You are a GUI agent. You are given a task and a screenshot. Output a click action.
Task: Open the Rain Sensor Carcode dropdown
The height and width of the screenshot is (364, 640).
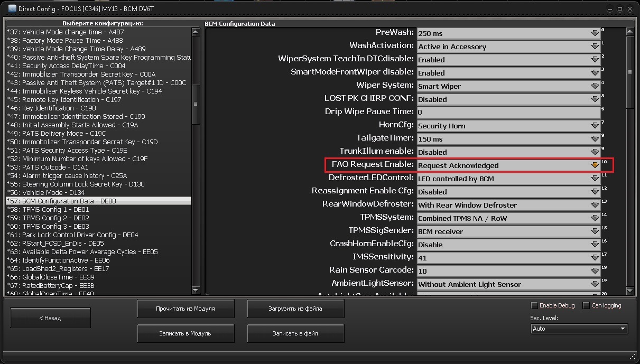point(508,271)
